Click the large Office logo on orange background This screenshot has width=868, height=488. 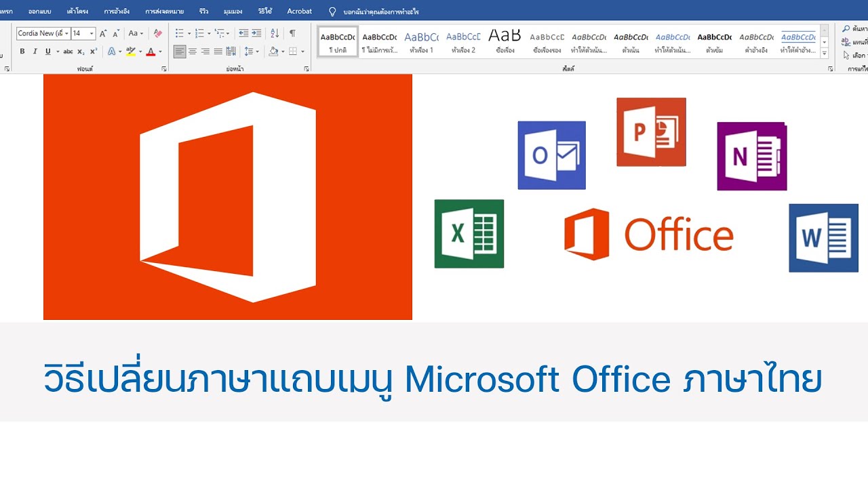(x=228, y=197)
